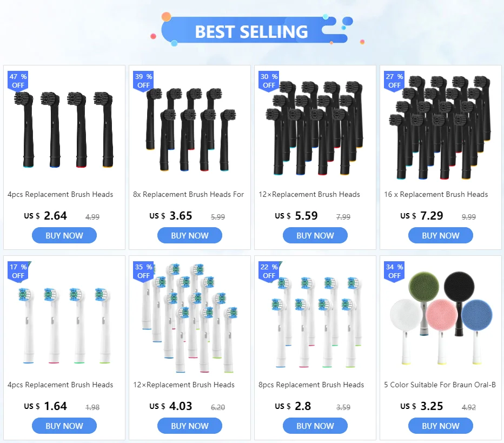Buy the 16 x brush heads priced 7.29
The image size is (504, 443).
click(441, 235)
